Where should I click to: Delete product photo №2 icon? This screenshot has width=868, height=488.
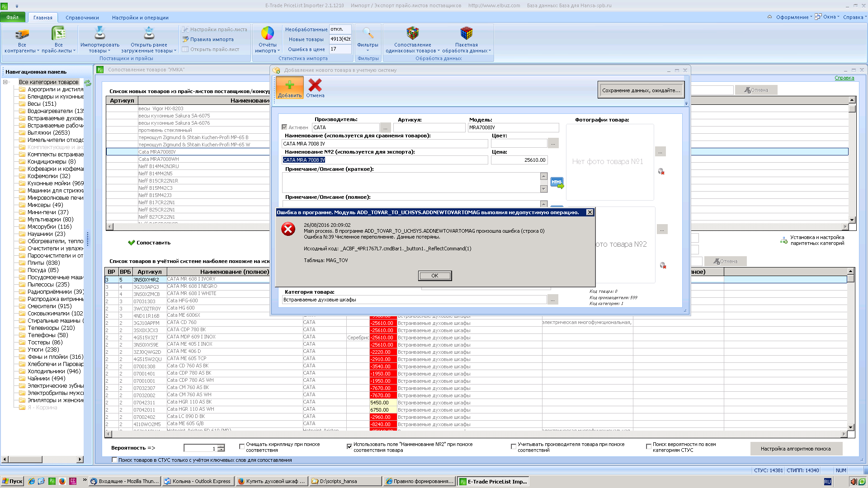click(663, 266)
